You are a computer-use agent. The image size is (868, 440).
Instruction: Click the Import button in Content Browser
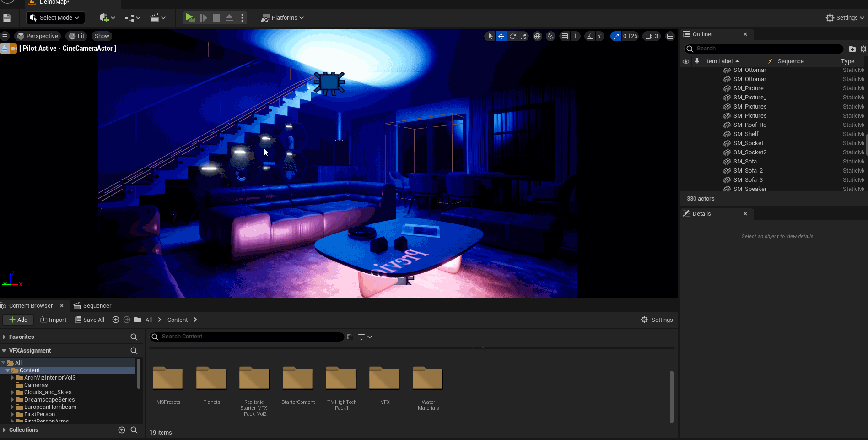pyautogui.click(x=54, y=320)
